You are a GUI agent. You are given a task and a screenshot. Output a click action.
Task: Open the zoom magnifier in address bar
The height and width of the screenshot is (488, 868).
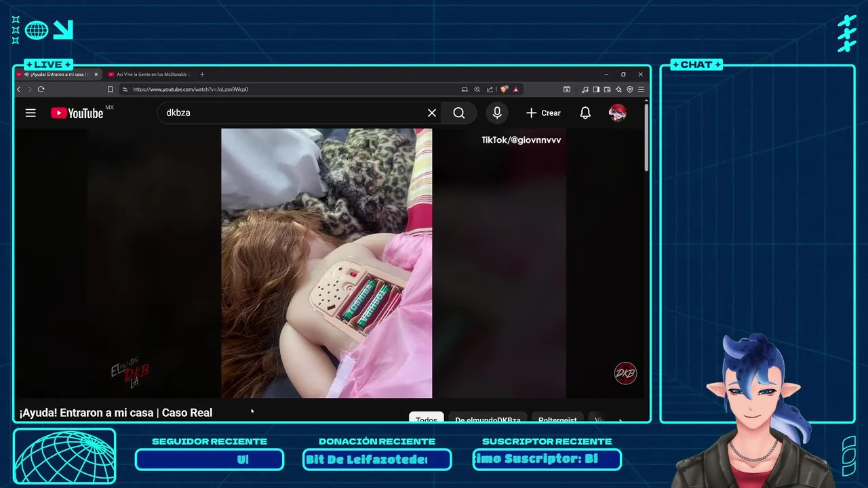pos(477,89)
